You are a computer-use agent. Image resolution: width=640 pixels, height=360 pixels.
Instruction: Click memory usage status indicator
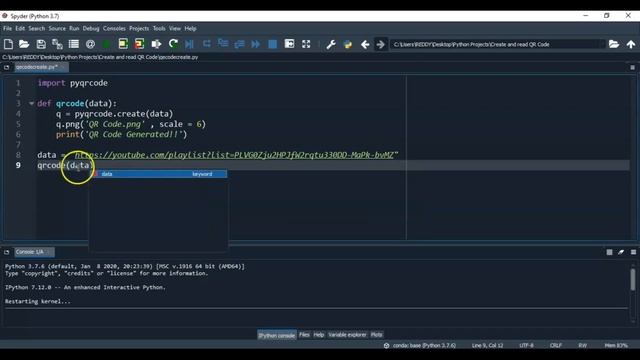616,345
